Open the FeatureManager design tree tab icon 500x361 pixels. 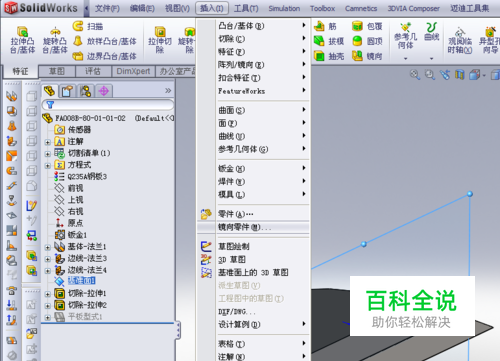click(49, 91)
